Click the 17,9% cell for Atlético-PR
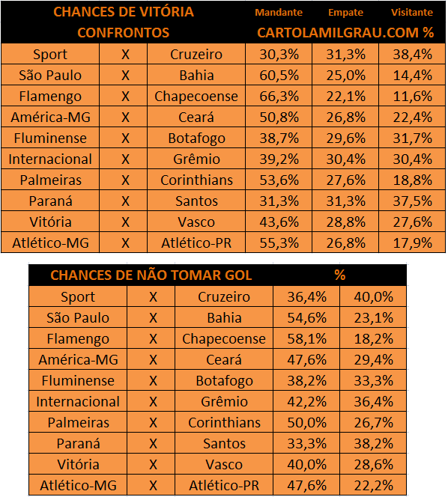Screen dimensions: 448x497 pos(412,243)
